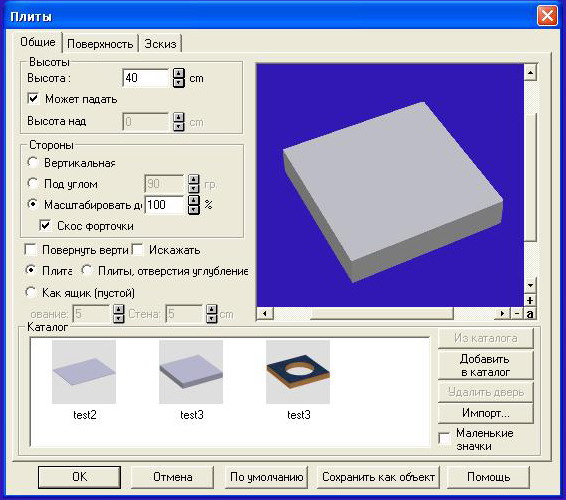
Task: Decrease Масштабировать percent with down spinner arrow
Action: point(194,209)
